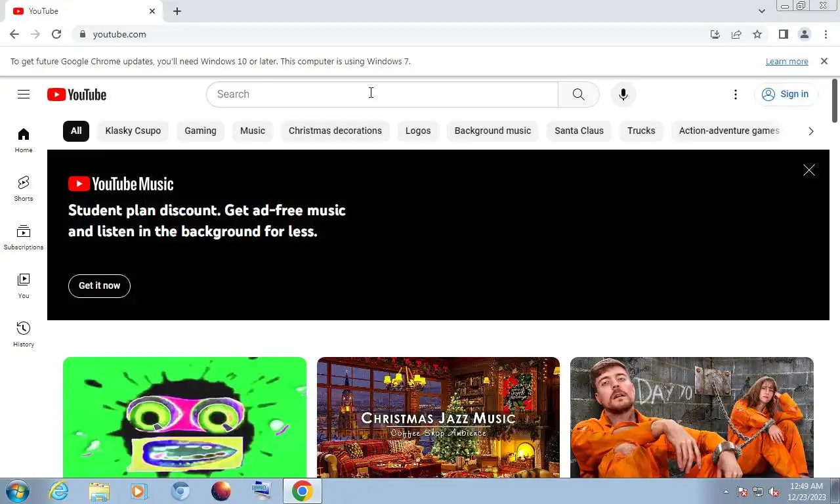Click the Sign in button
This screenshot has height=504, width=840.
pyautogui.click(x=786, y=94)
